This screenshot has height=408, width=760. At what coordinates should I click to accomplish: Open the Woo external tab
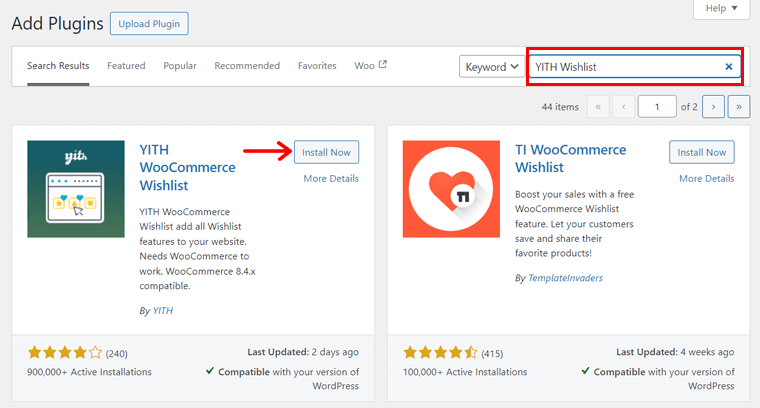370,65
